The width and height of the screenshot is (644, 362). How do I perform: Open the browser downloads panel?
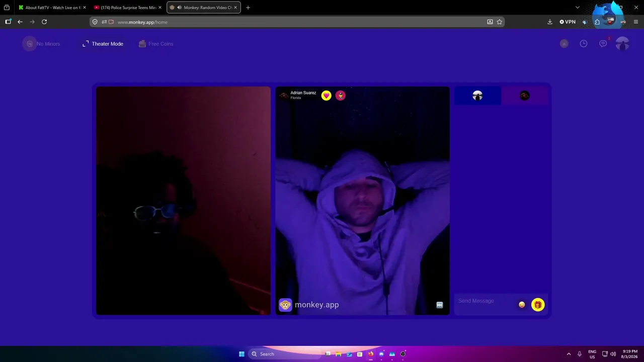550,22
